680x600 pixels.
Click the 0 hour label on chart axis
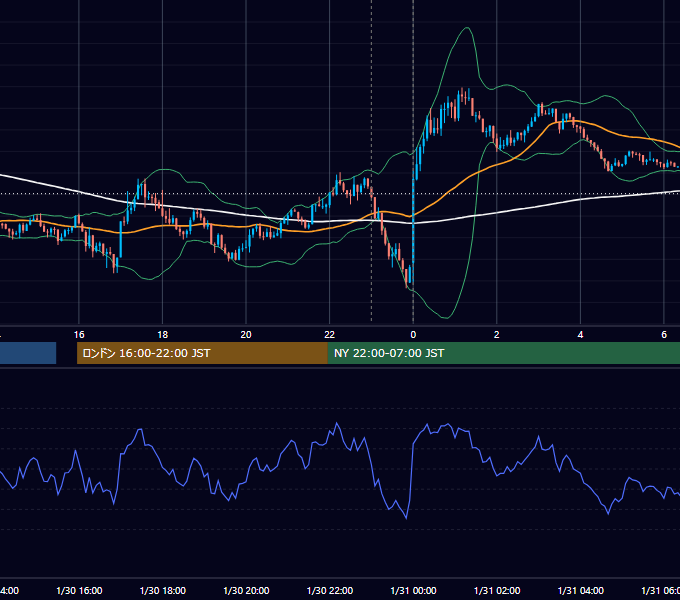[413, 335]
